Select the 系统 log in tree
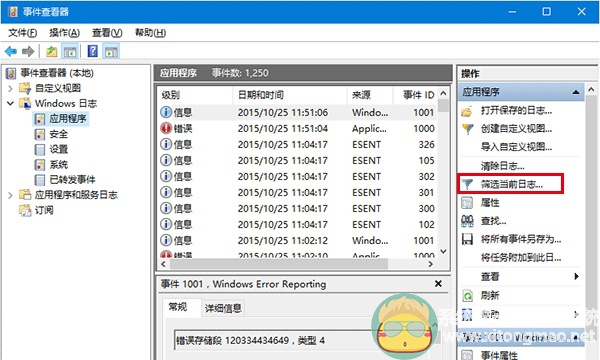The image size is (600, 360). 58,165
